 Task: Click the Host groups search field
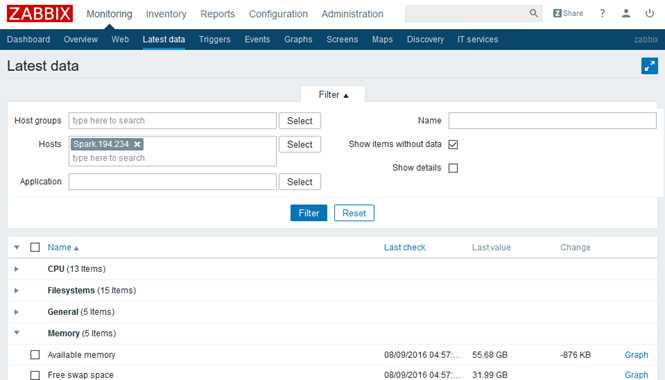click(173, 121)
